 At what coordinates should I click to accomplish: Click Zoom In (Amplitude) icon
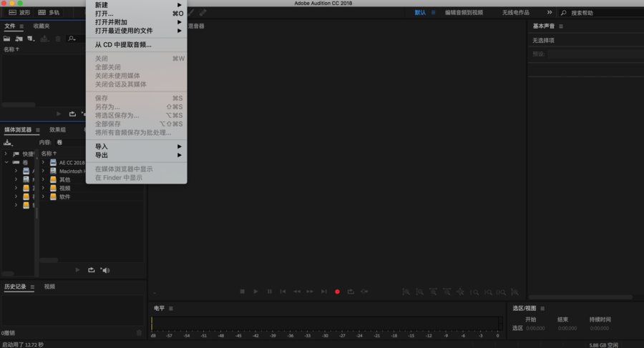pyautogui.click(x=406, y=292)
